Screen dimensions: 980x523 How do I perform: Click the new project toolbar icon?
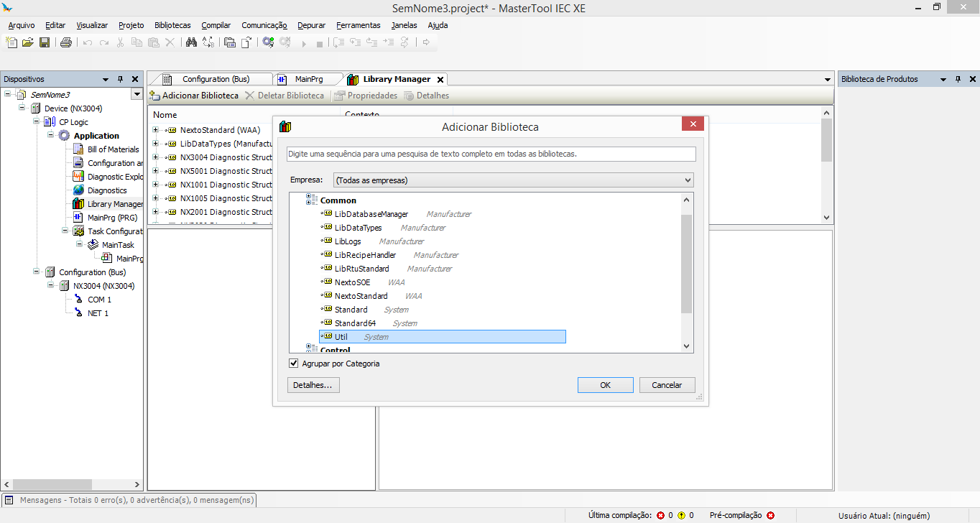pos(11,42)
